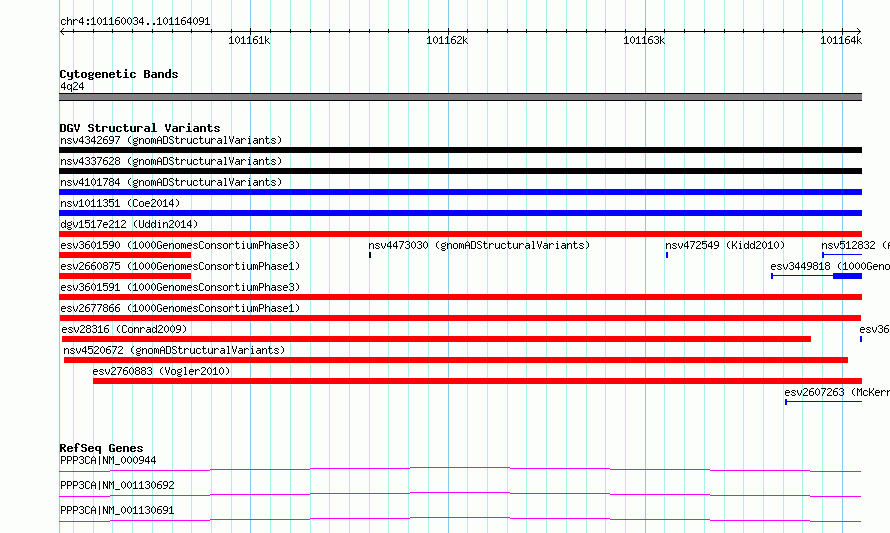Click the short red bar under esv3601590
This screenshot has height=533, width=890.
pyautogui.click(x=125, y=255)
